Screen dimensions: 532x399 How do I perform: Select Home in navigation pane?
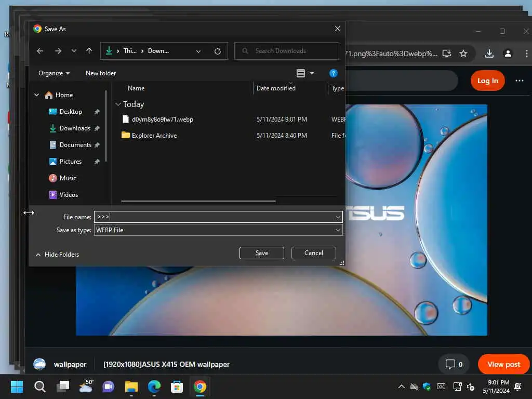coord(59,95)
